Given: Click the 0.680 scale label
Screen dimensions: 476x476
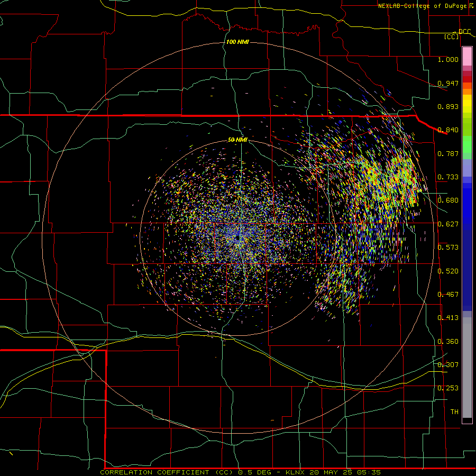Looking at the screenshot, I should point(448,200).
